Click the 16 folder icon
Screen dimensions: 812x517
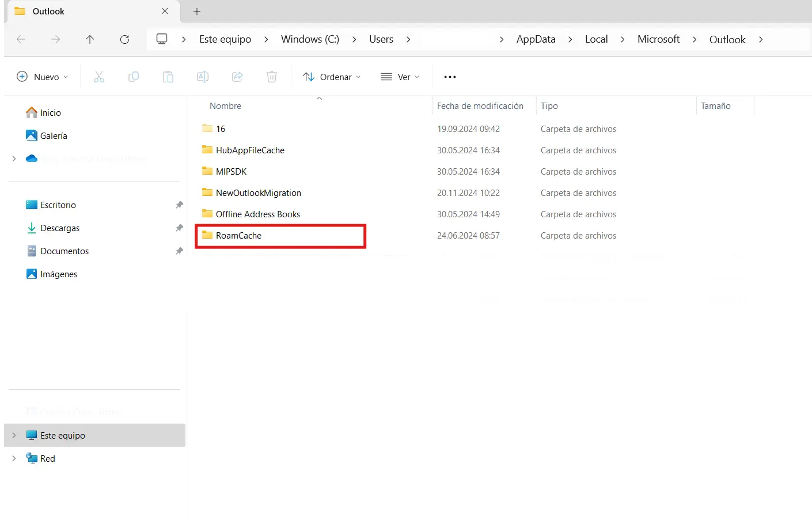point(207,129)
